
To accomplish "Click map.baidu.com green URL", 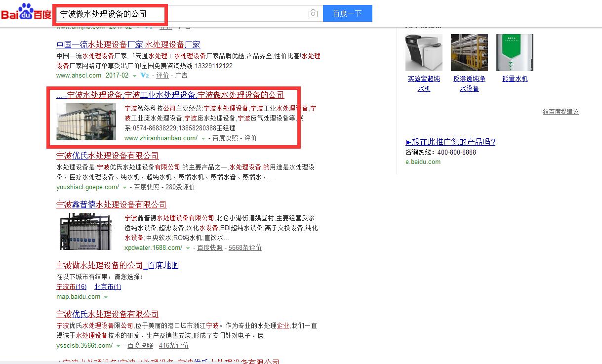I will click(x=78, y=297).
